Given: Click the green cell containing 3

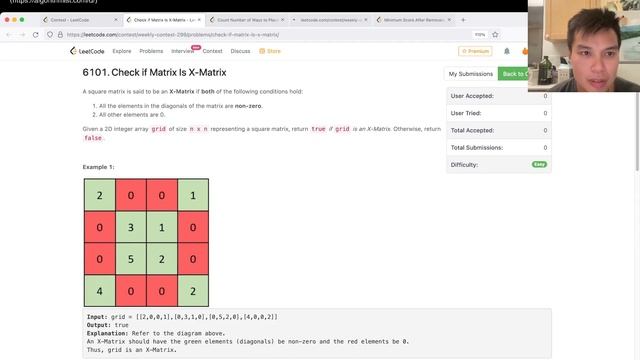Looking at the screenshot, I should click(x=131, y=227).
